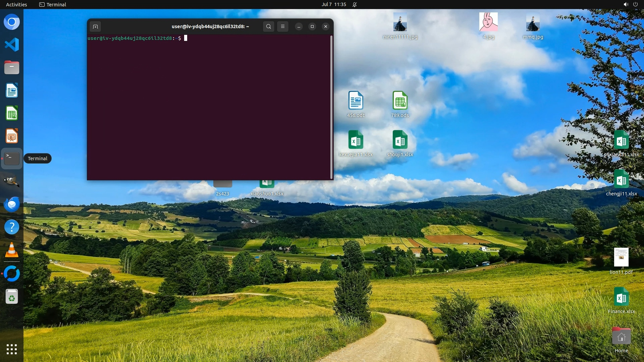Launch Visual Studio Code from dock
This screenshot has height=362, width=644.
point(12,45)
